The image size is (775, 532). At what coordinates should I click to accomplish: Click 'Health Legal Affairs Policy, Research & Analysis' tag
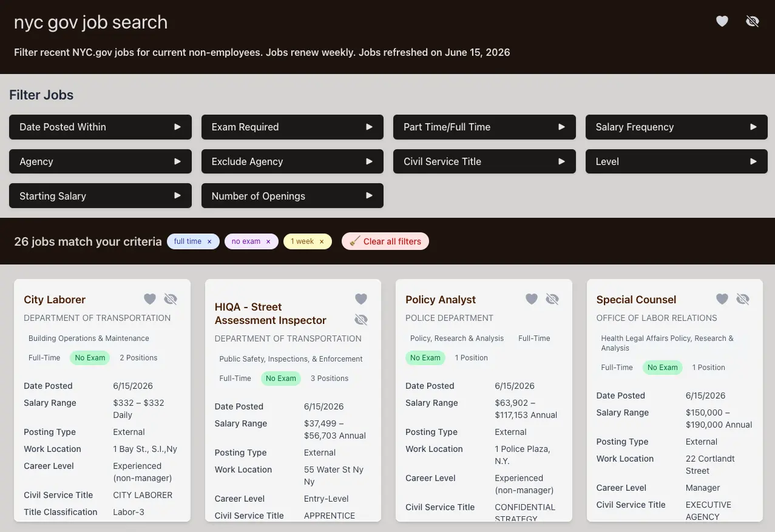click(668, 343)
